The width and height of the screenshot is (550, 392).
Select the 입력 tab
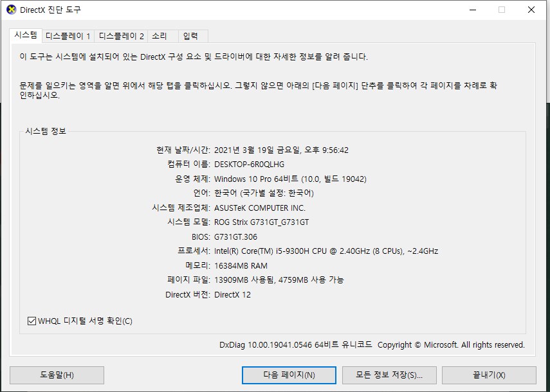point(191,36)
